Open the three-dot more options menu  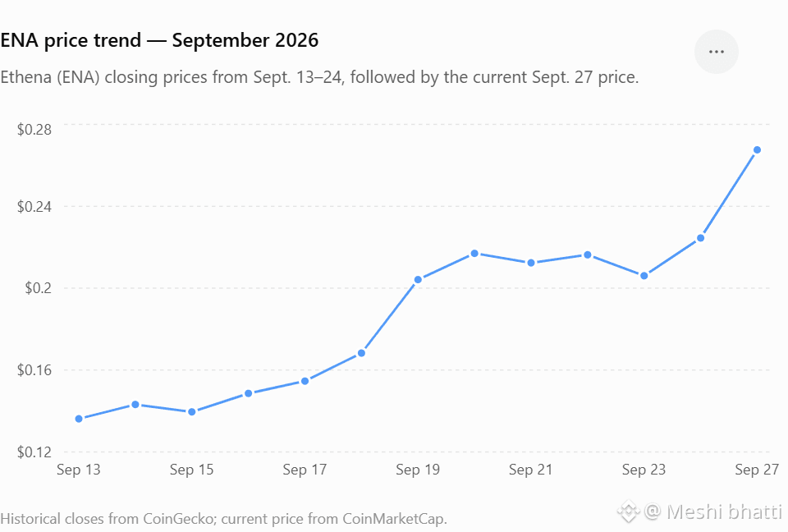tap(716, 52)
